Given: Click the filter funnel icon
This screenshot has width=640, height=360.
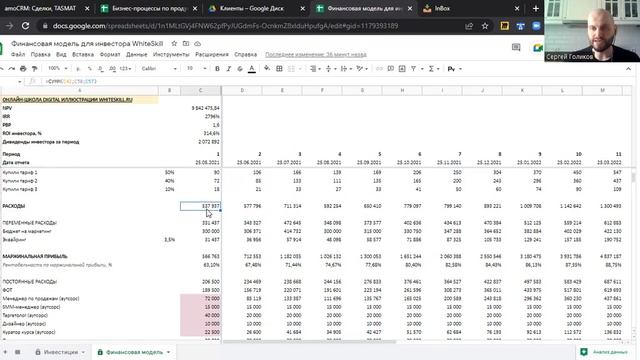Looking at the screenshot, I should [413, 69].
